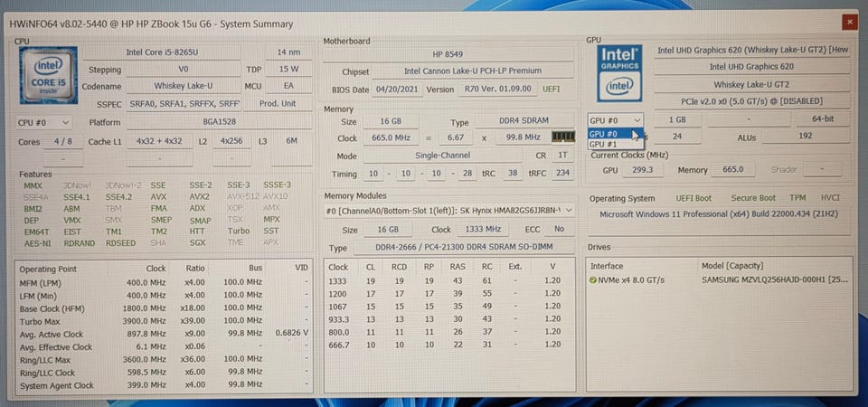
Task: Click the memory Clock value 665.0 MHz in Memory section
Action: click(391, 137)
